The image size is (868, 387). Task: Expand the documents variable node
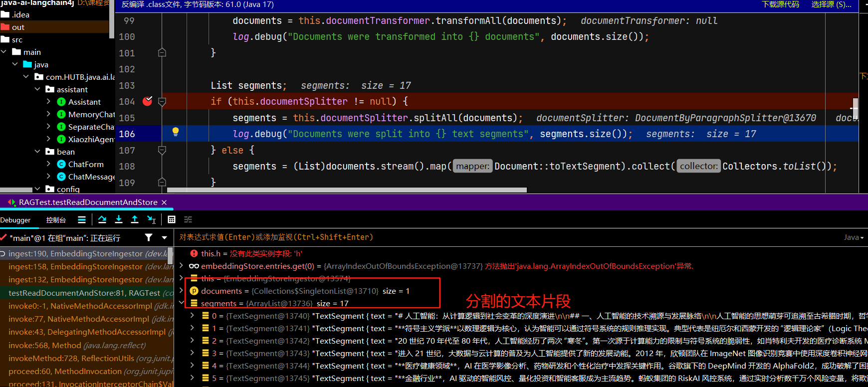[181, 291]
